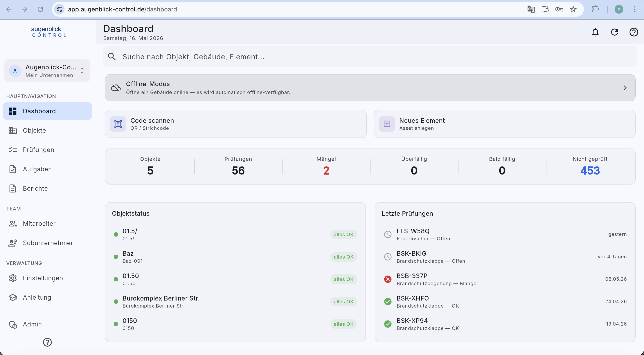The image size is (644, 355).
Task: Click the dashboard refresh icon
Action: click(x=615, y=32)
